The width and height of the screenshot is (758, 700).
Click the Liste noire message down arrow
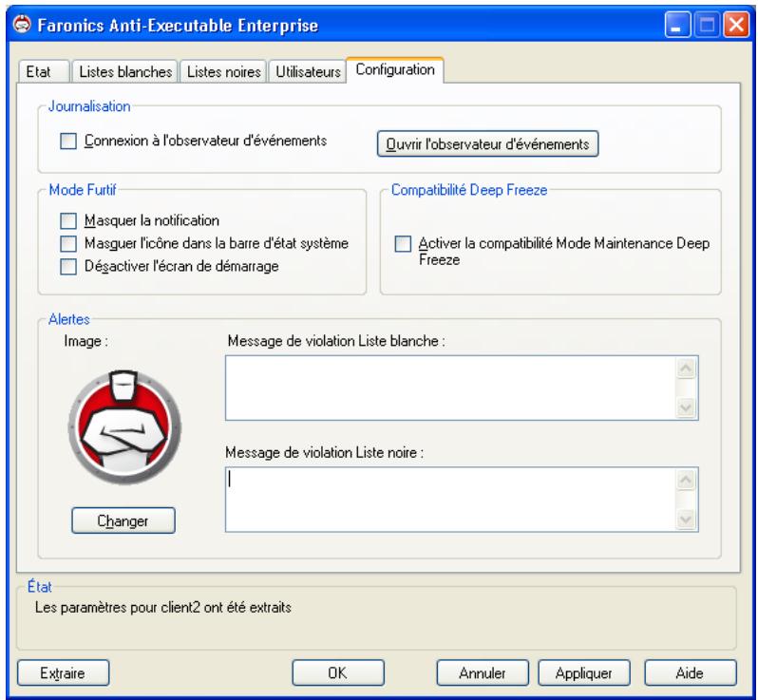point(686,520)
